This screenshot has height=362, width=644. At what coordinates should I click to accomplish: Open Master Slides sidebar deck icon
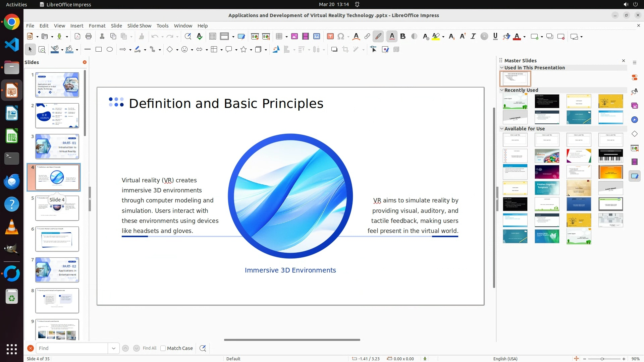pos(634,176)
